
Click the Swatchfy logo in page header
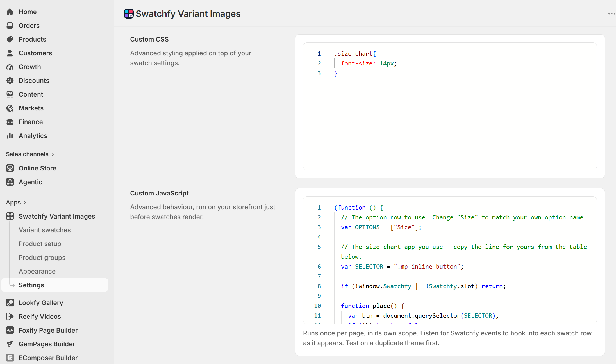tap(129, 13)
